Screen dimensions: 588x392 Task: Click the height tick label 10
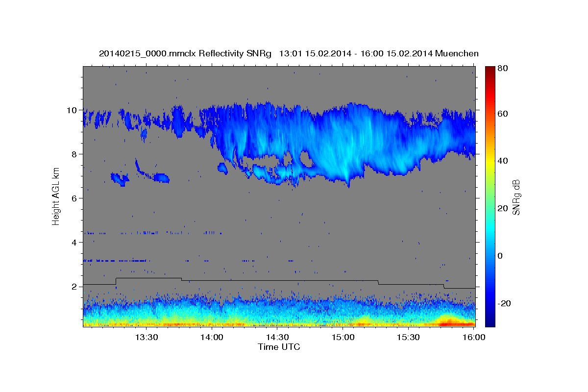pyautogui.click(x=72, y=110)
